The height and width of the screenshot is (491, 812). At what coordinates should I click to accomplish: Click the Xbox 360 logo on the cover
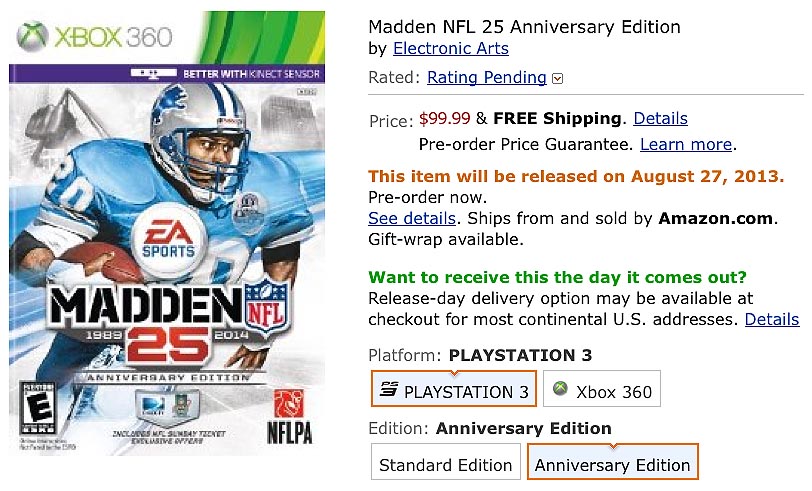click(x=95, y=37)
